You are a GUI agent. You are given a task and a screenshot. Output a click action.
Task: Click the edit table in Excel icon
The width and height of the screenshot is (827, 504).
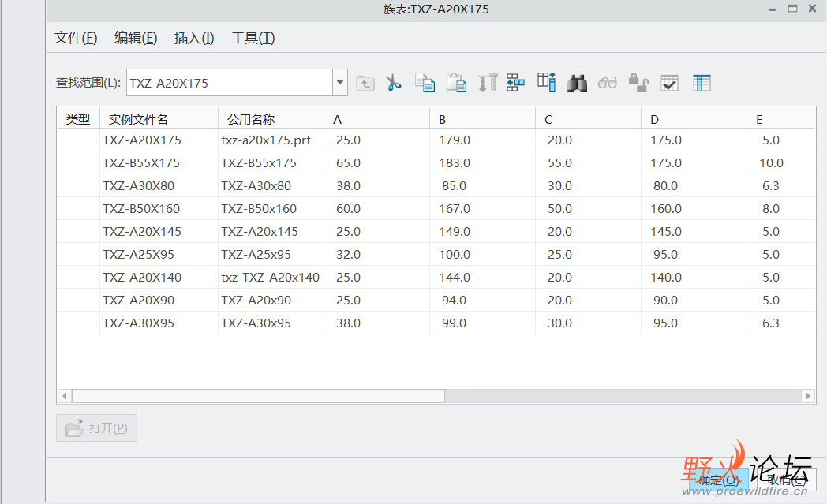(702, 84)
